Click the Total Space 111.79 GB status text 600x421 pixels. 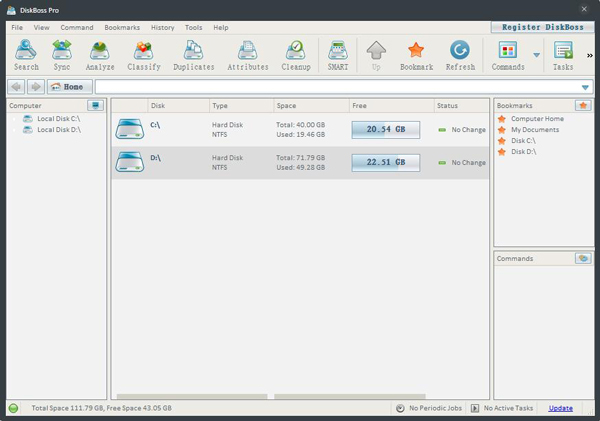101,408
